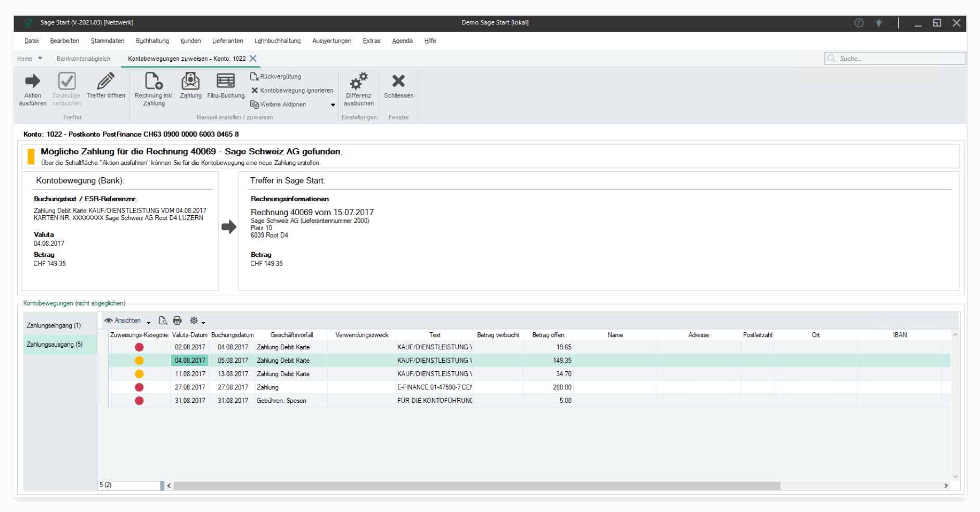Open the Stammdaten menu
This screenshot has height=512, width=980.
[107, 41]
